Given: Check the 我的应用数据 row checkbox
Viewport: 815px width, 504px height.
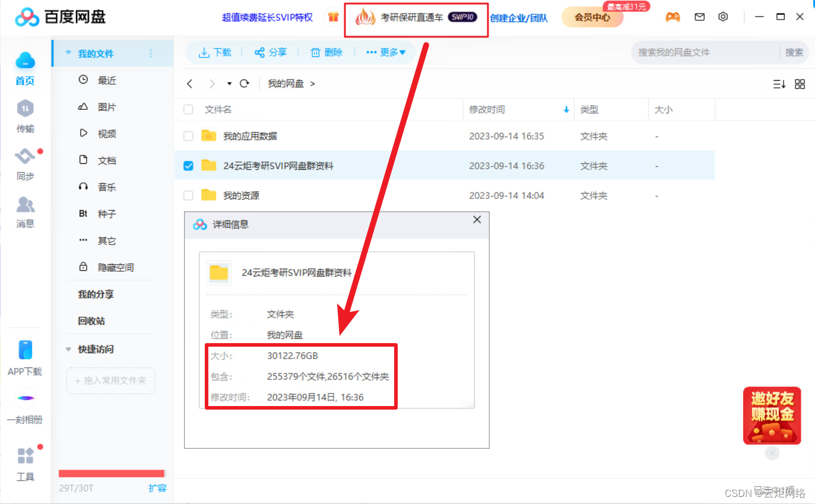Looking at the screenshot, I should tap(188, 136).
